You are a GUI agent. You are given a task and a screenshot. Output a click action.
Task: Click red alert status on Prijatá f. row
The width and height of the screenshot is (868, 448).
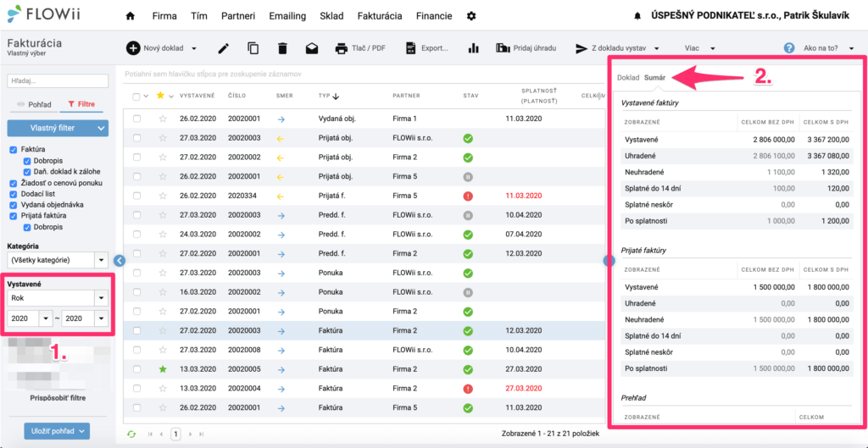[468, 196]
